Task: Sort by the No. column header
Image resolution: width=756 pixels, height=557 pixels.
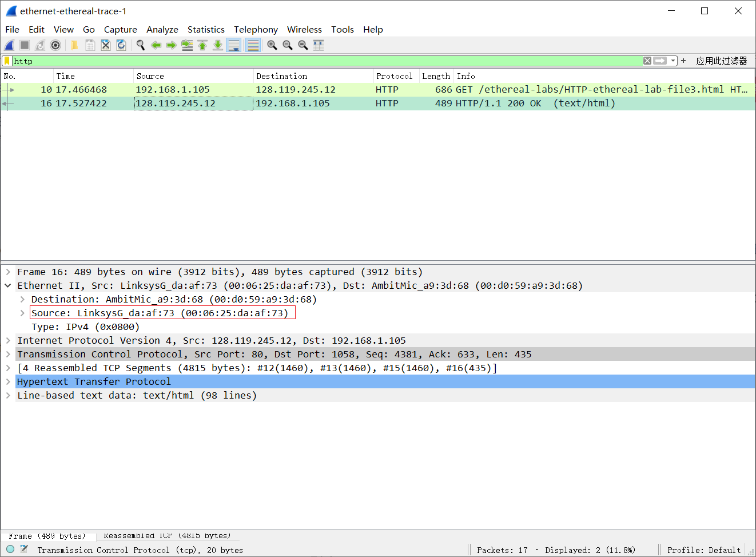Action: (x=27, y=76)
